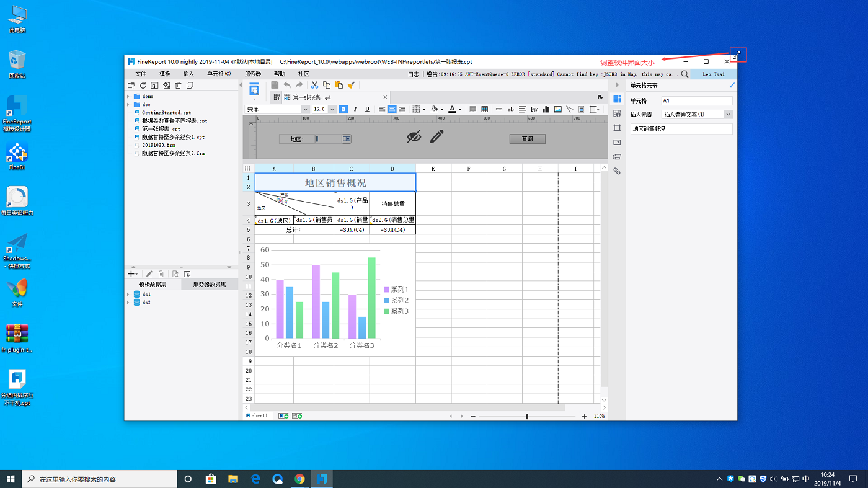Hide the parameter pane with eye icon
Screen dimensions: 868x488
(x=414, y=137)
